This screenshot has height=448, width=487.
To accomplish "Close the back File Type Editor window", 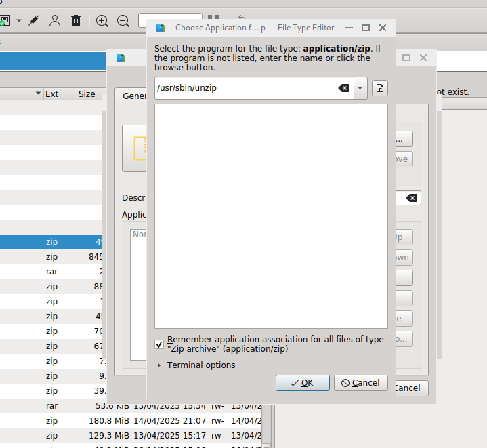I will point(423,58).
